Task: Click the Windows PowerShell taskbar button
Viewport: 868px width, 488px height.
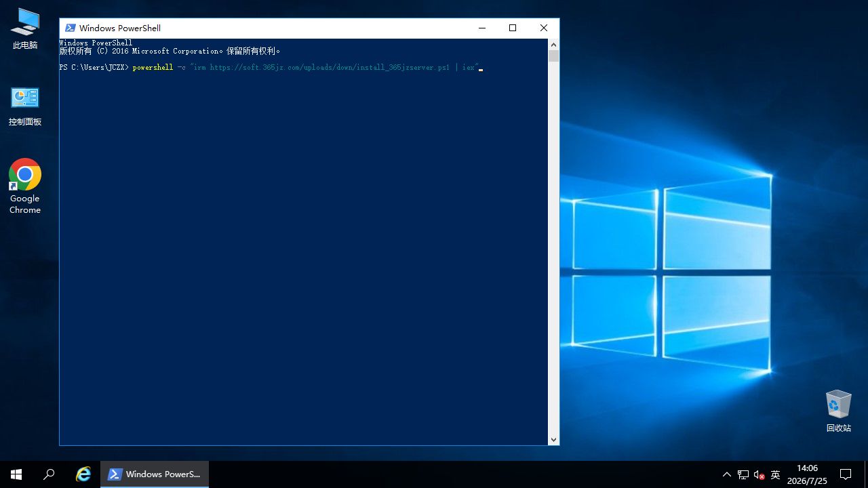Action: pyautogui.click(x=155, y=474)
